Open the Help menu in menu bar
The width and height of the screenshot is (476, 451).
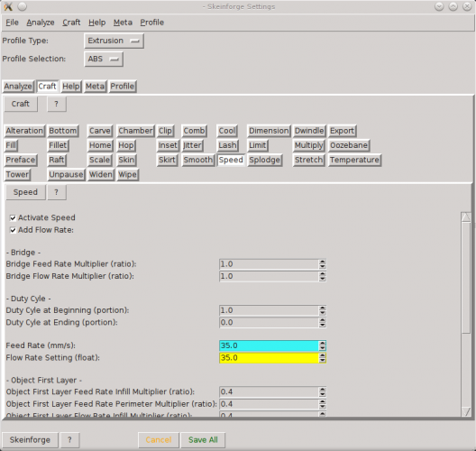point(96,23)
